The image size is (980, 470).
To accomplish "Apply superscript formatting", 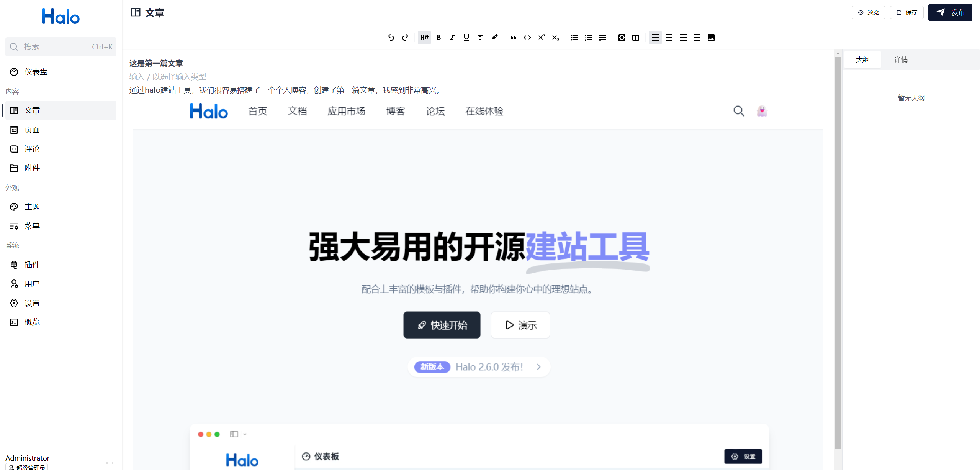I will 542,38.
